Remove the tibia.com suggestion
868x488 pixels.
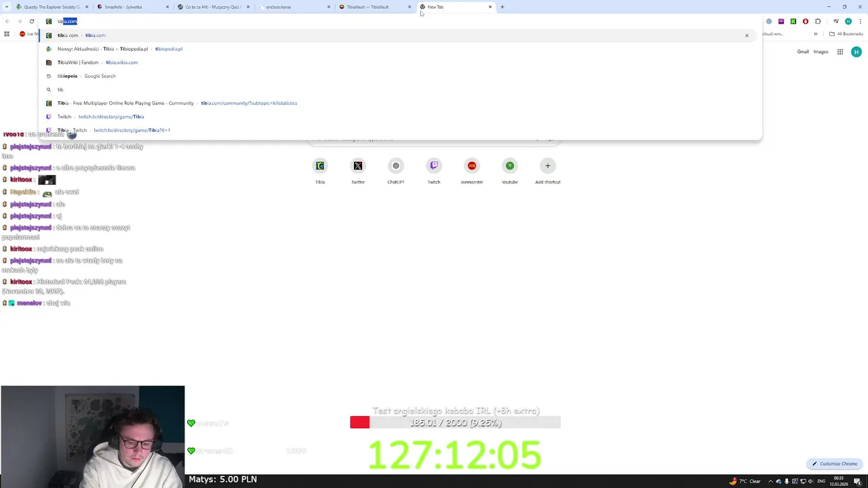(747, 35)
